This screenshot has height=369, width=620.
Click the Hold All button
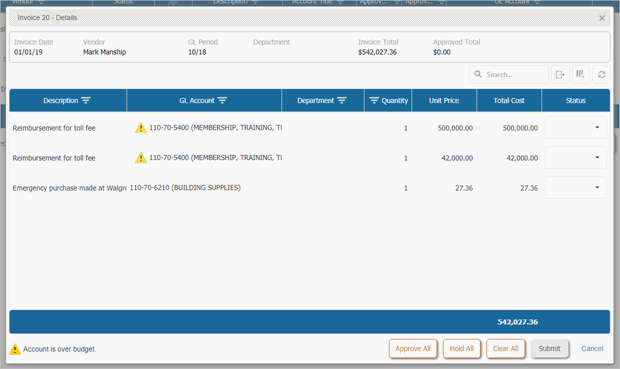pos(461,348)
